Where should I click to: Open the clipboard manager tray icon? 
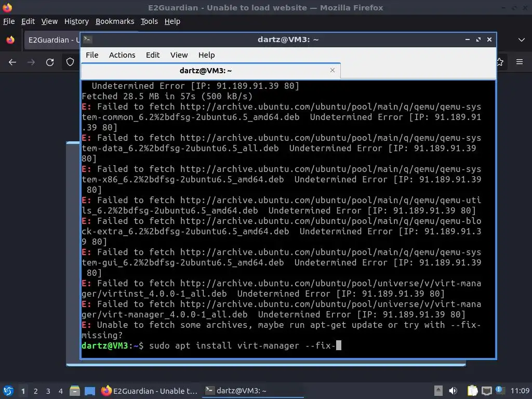click(472, 391)
